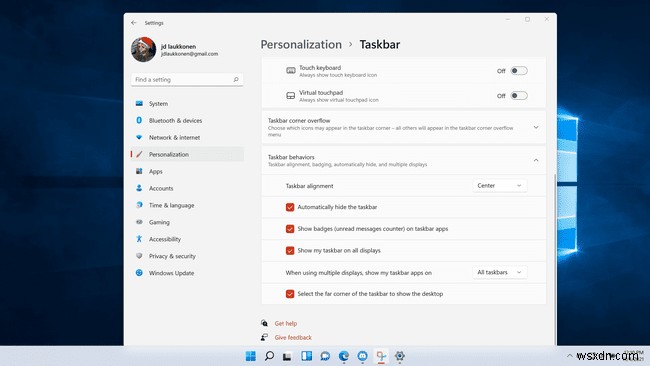
Task: Uncheck Show my taskbar on all displays
Action: (290, 250)
